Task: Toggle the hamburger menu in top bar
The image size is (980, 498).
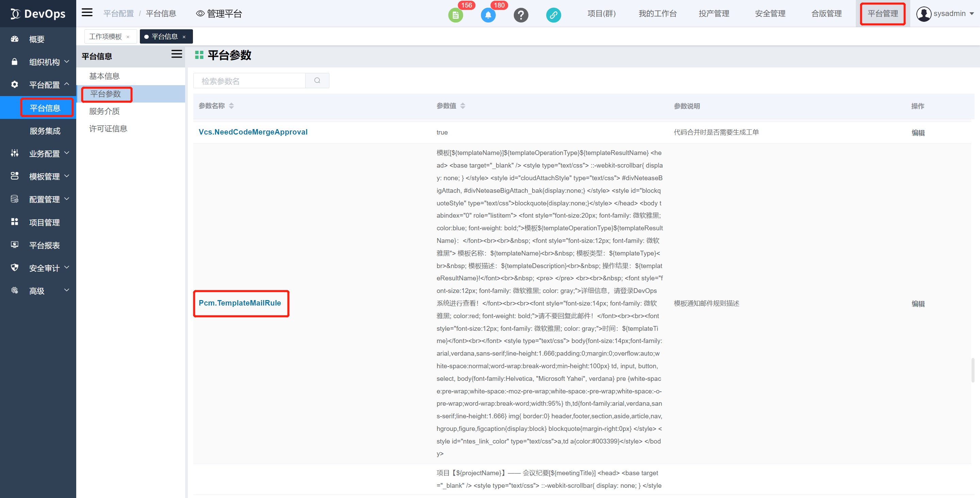Action: click(87, 13)
